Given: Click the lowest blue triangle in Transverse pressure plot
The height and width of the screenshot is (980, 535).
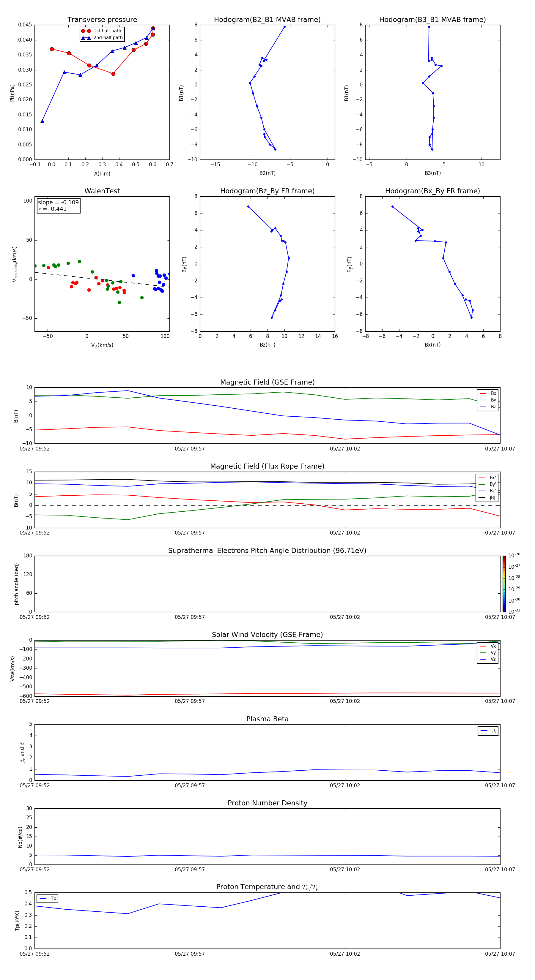Looking at the screenshot, I should (x=42, y=121).
